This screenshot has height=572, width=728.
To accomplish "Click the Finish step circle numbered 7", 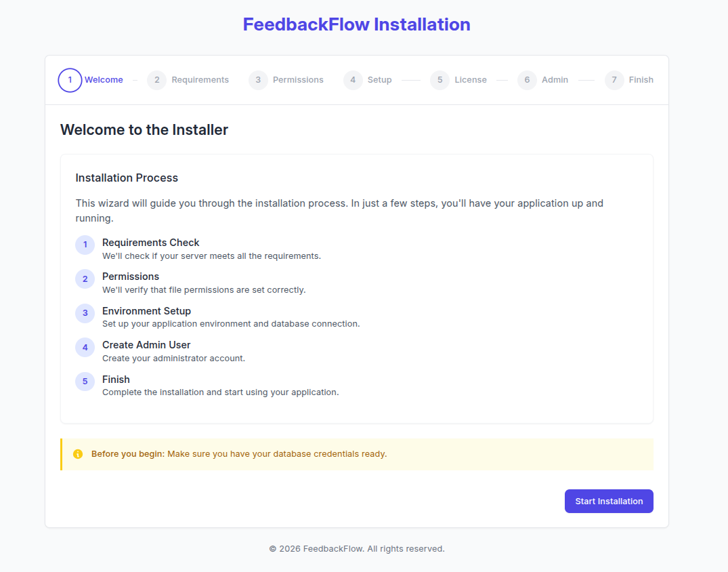I will pyautogui.click(x=614, y=80).
